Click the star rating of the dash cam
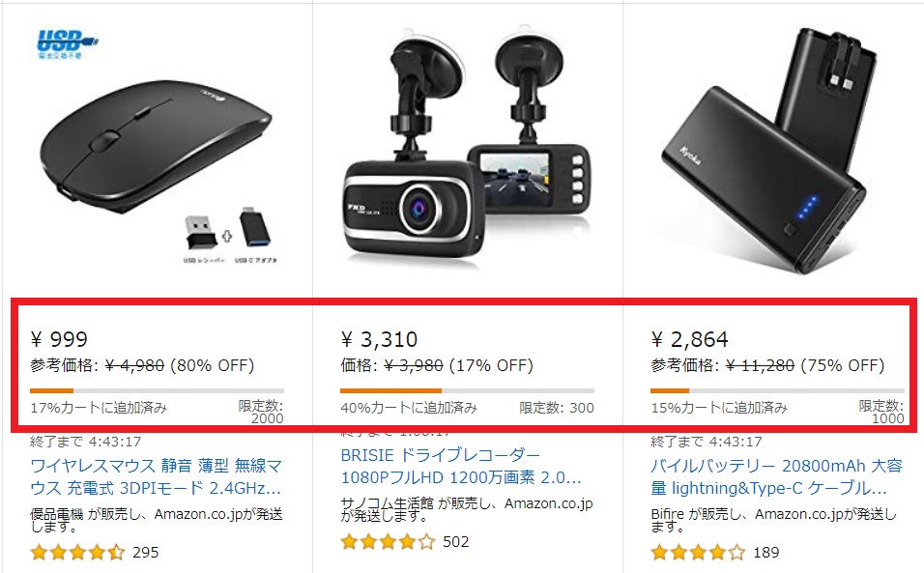The width and height of the screenshot is (924, 573). click(x=388, y=541)
